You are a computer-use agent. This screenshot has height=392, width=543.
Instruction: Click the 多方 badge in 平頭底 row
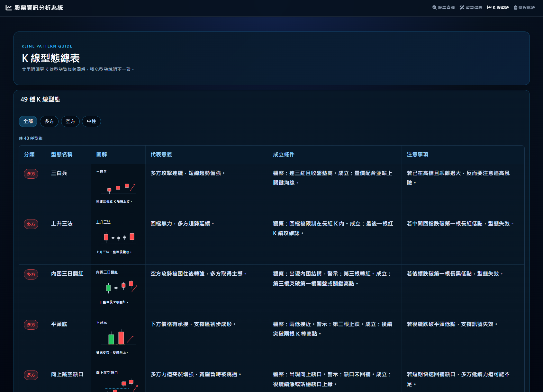point(31,325)
